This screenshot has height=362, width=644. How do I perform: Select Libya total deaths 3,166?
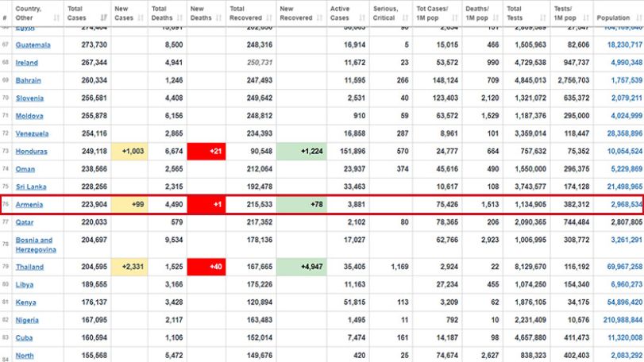click(174, 284)
